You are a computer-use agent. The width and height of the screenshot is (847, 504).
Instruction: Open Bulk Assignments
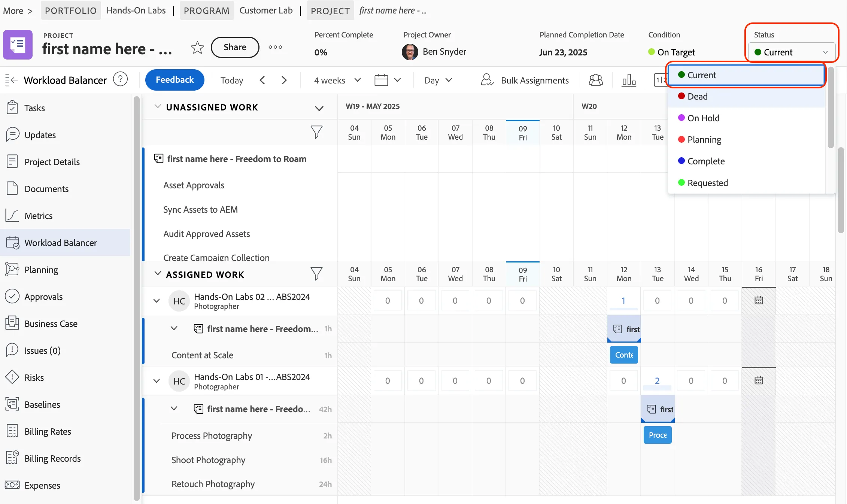(525, 80)
